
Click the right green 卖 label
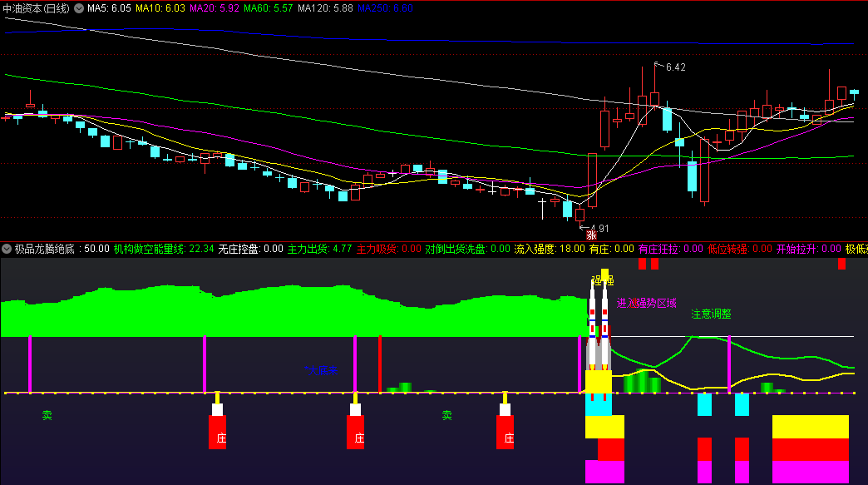446,415
